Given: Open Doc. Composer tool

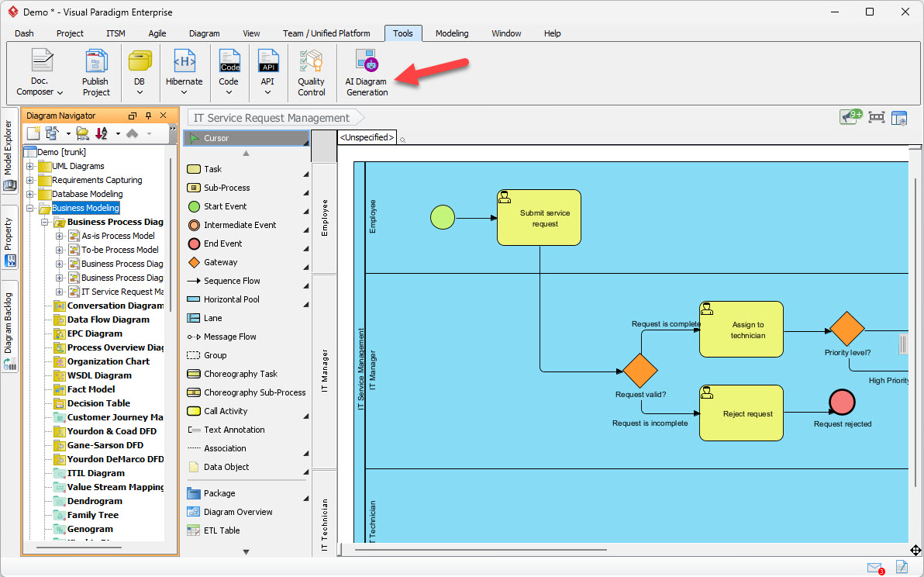Looking at the screenshot, I should point(40,72).
